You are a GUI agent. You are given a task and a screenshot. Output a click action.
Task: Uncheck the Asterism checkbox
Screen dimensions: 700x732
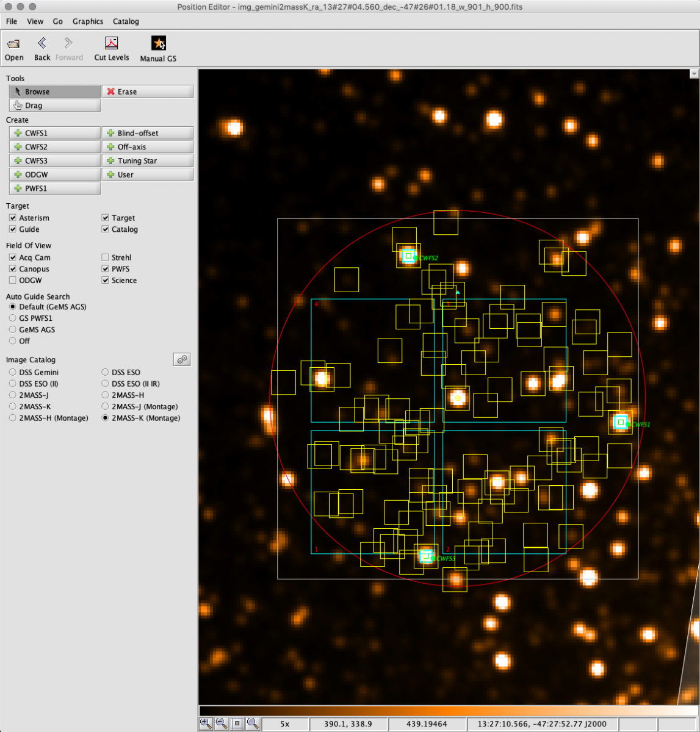pyautogui.click(x=13, y=218)
